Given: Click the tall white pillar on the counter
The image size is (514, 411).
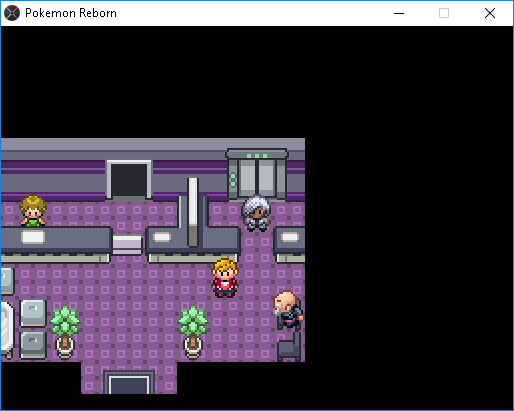Looking at the screenshot, I should tap(193, 212).
